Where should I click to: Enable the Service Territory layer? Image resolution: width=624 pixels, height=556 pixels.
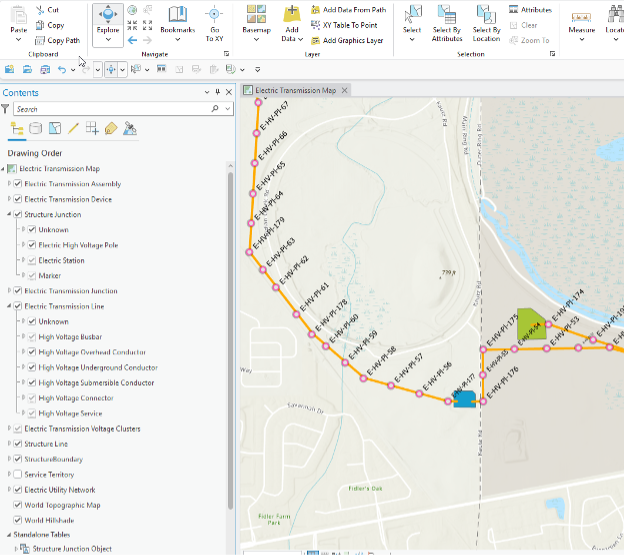click(18, 474)
